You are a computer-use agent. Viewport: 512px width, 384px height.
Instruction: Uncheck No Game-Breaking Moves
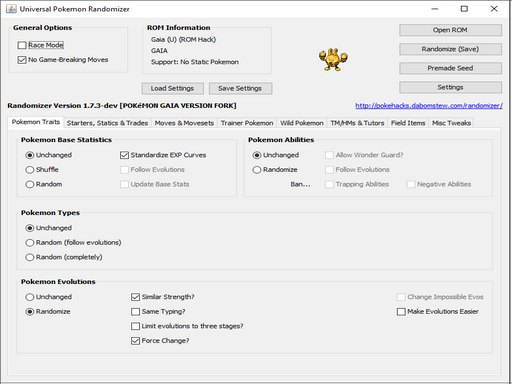pos(22,60)
